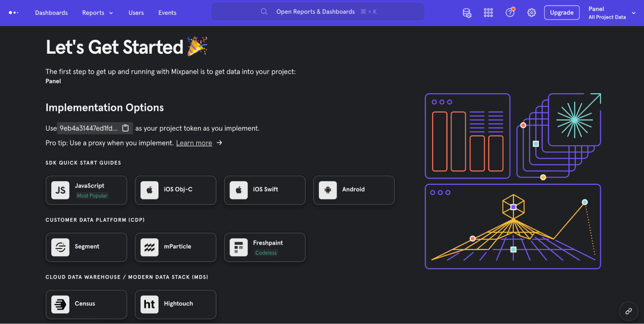Click the CLOUD DATA WAREHOUSE / MODERN DATA STACK heading
This screenshot has height=324, width=644.
(127, 277)
